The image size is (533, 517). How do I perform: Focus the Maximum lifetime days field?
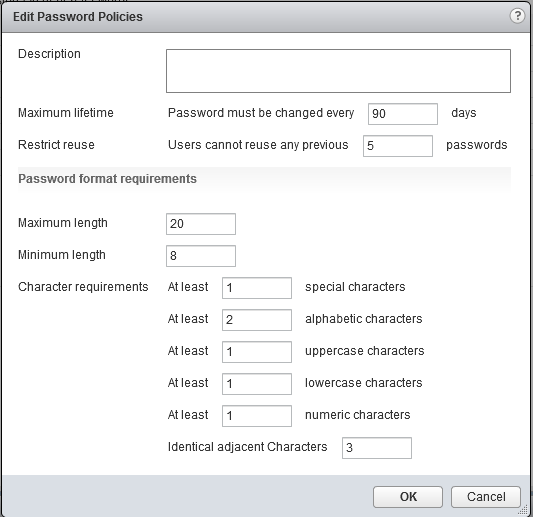coord(403,114)
